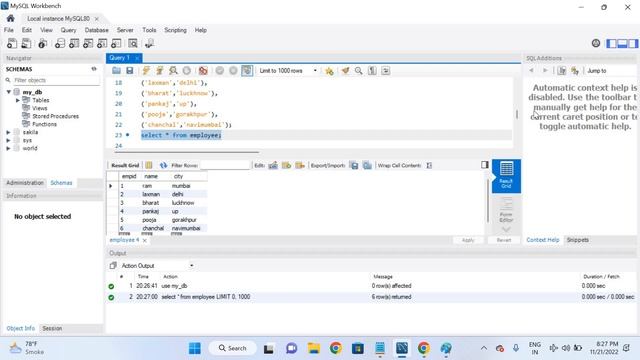Click the new SQL tab icon
Screen dimensions: 640x360
(x=12, y=43)
